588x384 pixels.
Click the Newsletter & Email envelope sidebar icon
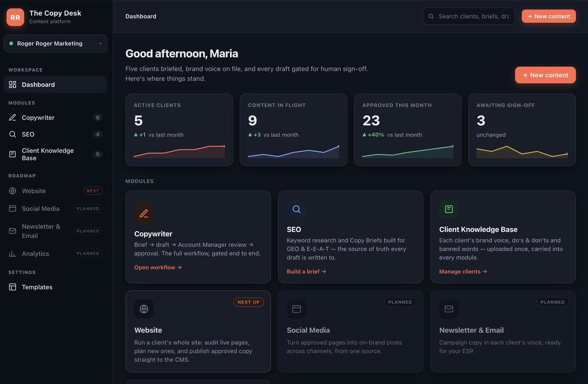pos(13,231)
